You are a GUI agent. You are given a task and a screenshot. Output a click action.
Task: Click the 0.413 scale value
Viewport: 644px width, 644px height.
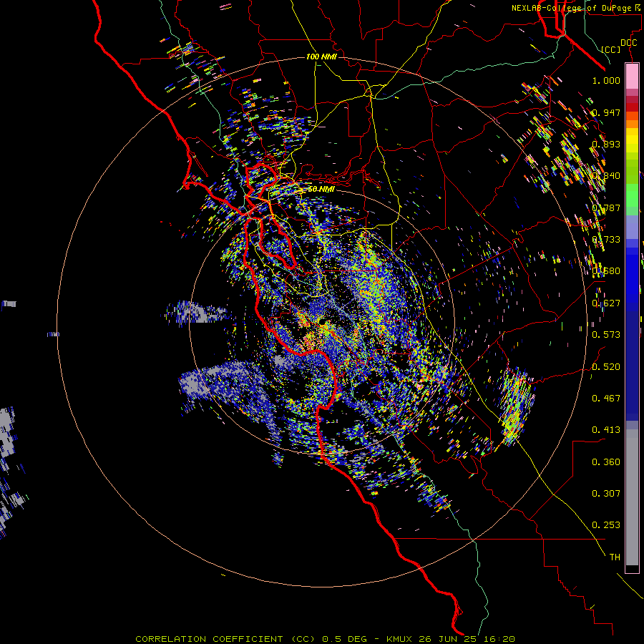606,430
